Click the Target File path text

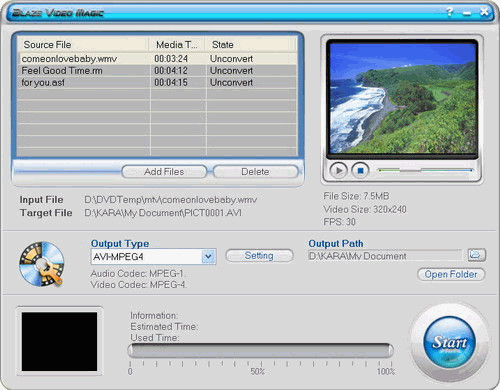coord(163,213)
